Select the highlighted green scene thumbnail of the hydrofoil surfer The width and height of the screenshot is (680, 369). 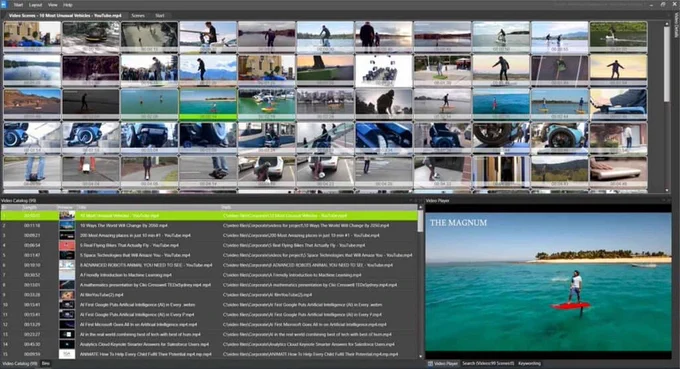208,104
